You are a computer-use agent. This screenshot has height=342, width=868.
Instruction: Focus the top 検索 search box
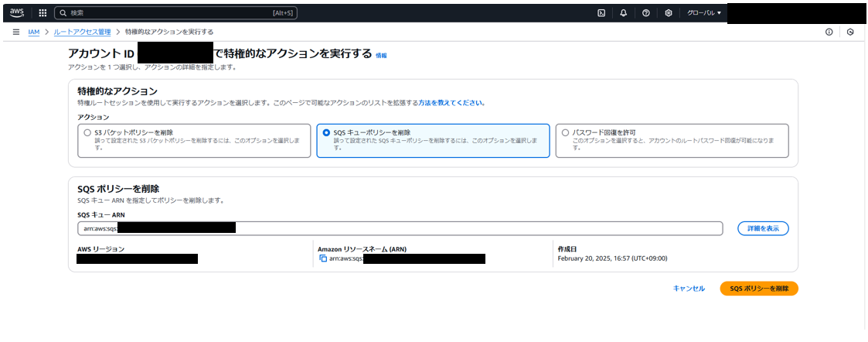tap(175, 12)
